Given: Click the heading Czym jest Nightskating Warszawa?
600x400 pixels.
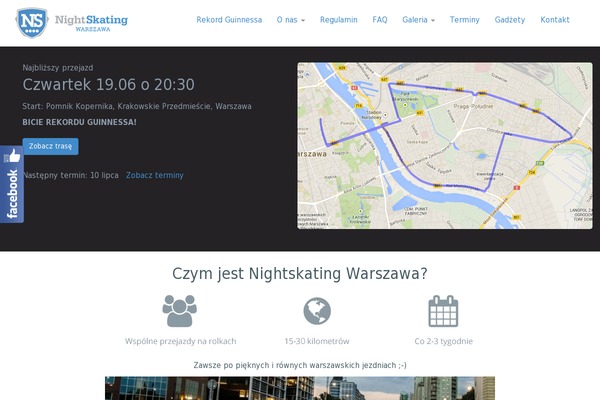Looking at the screenshot, I should click(300, 274).
